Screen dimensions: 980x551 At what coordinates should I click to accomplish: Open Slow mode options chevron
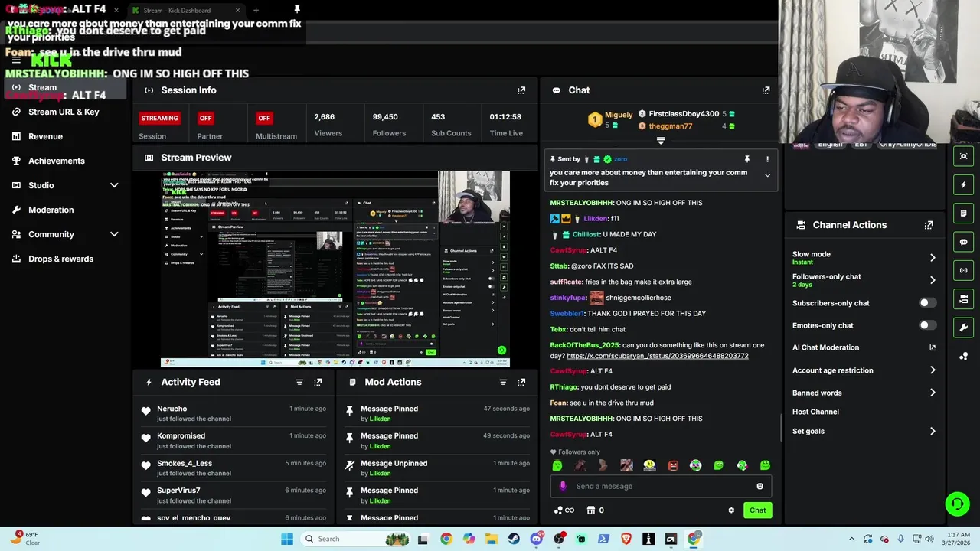(933, 258)
